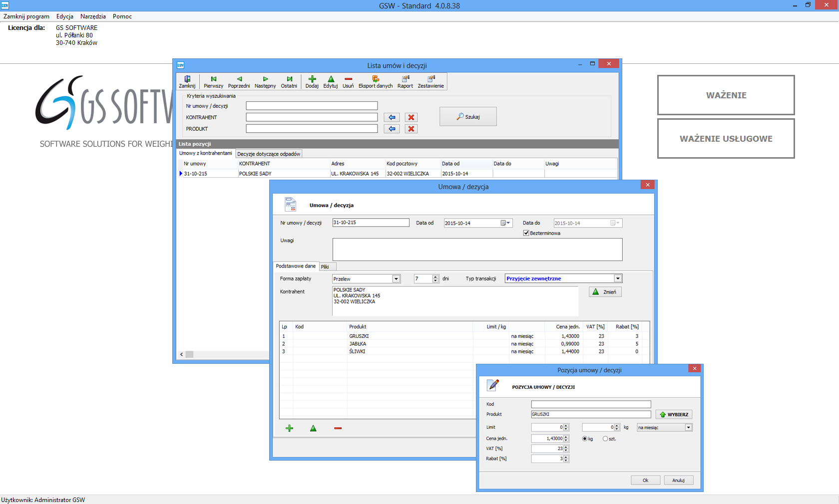Click the Edytuj toolbar icon

[x=331, y=82]
